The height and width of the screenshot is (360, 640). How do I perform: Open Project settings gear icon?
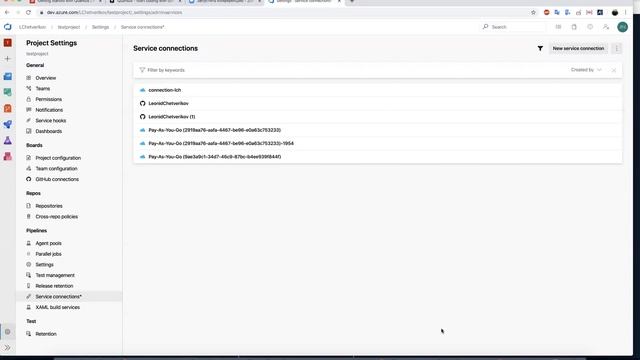[8, 332]
